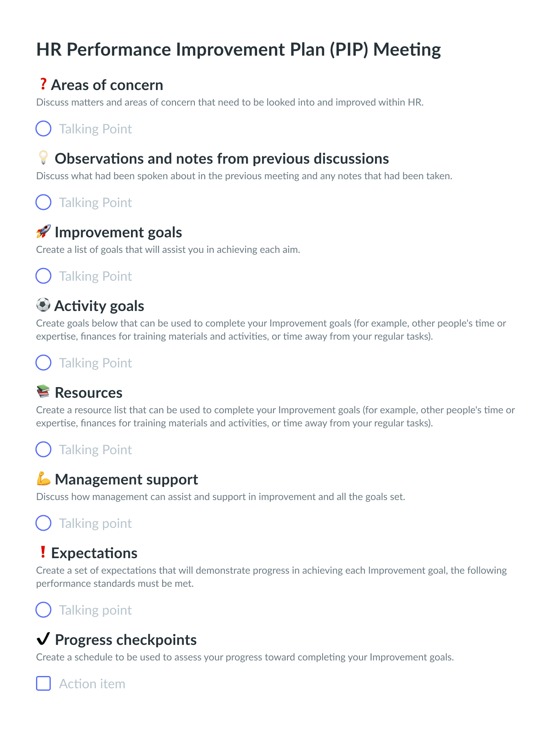Viewport: 560px width, 748px height.
Task: Click the Talking Point field under Resources
Action: pyautogui.click(x=95, y=450)
